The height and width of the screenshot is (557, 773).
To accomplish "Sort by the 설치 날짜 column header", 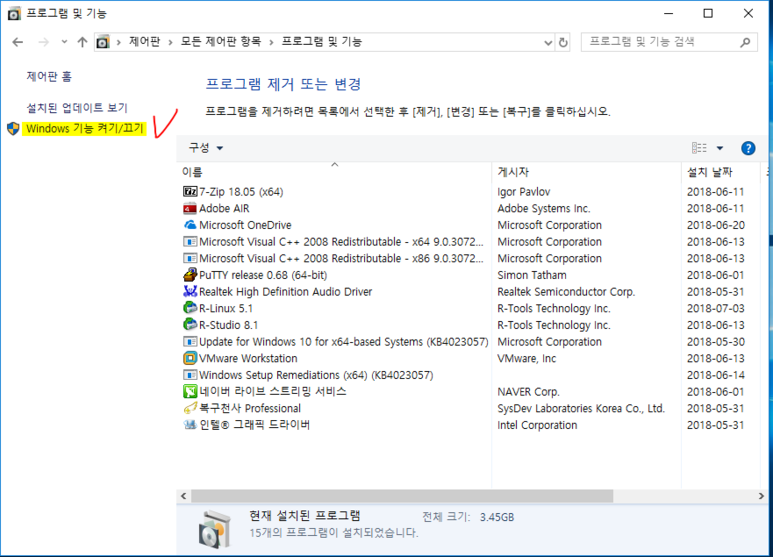I will pyautogui.click(x=709, y=172).
